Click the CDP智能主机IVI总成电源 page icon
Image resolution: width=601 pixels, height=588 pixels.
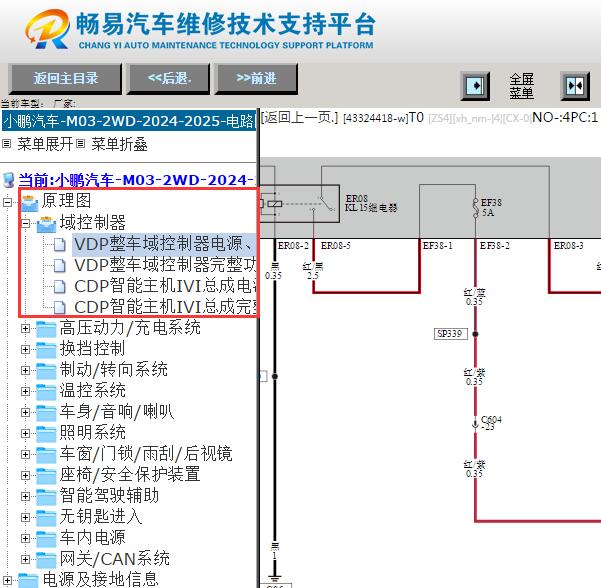click(x=59, y=286)
